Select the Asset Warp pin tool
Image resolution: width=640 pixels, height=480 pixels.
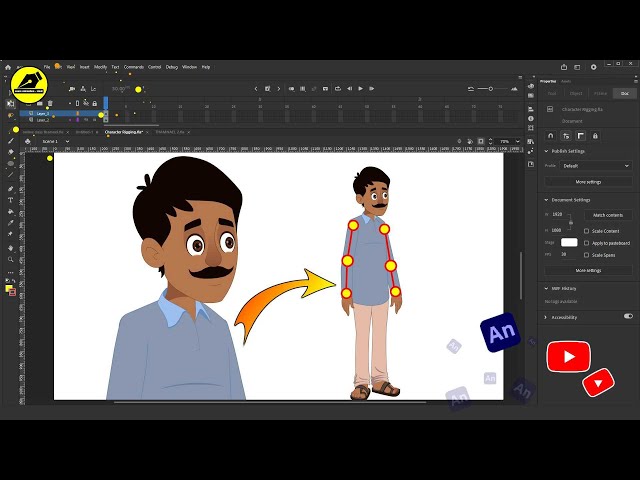(11, 234)
